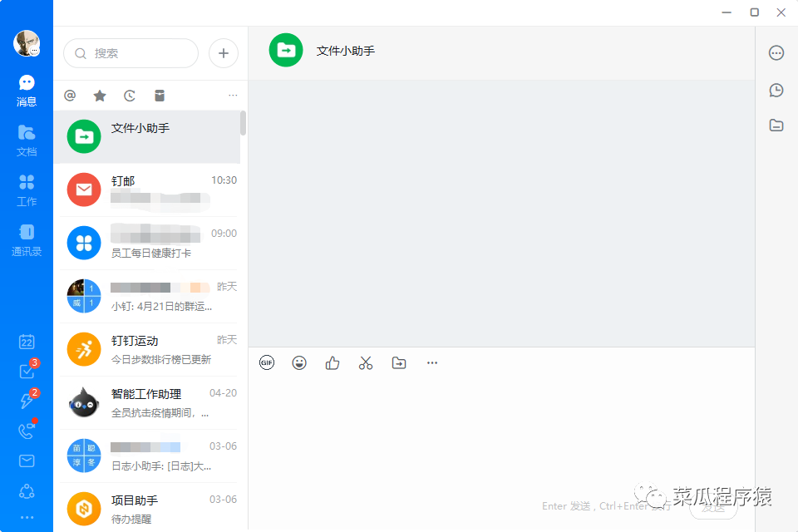Open the emoji picker

click(299, 363)
